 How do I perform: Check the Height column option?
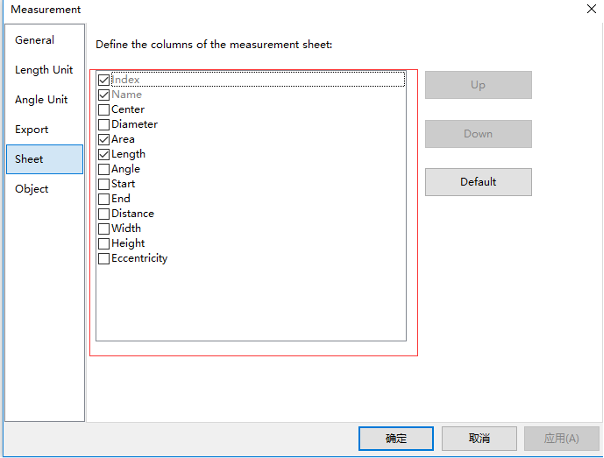(x=104, y=244)
